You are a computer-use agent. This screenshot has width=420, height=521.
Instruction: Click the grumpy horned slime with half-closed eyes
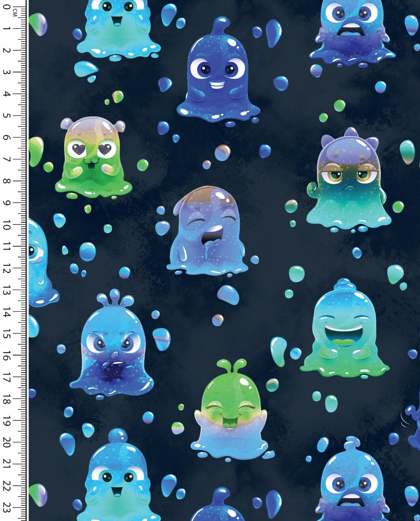(x=348, y=182)
